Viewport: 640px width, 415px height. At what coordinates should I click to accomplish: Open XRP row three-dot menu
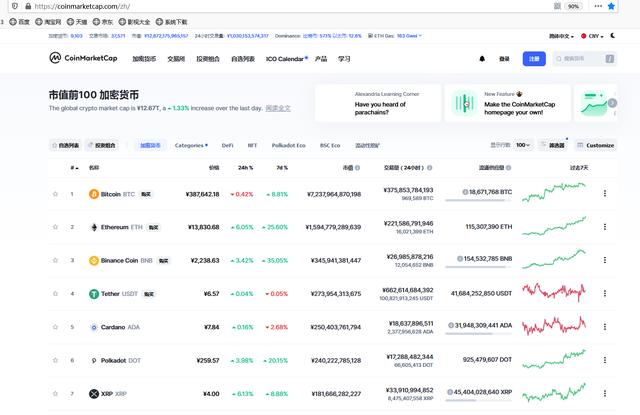click(604, 393)
